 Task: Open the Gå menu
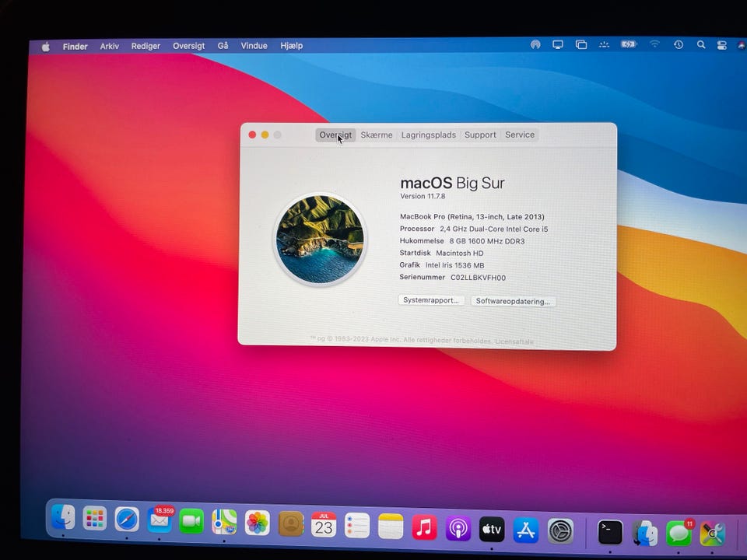[x=223, y=46]
